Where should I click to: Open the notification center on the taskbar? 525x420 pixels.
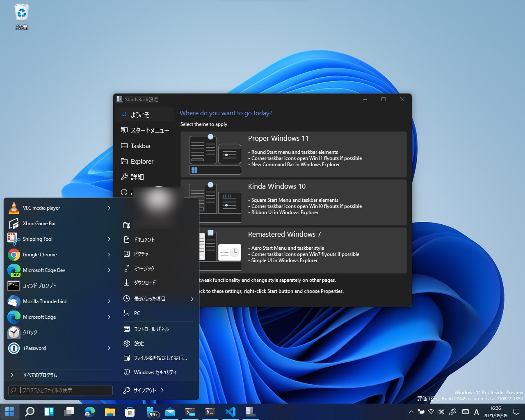click(516, 412)
